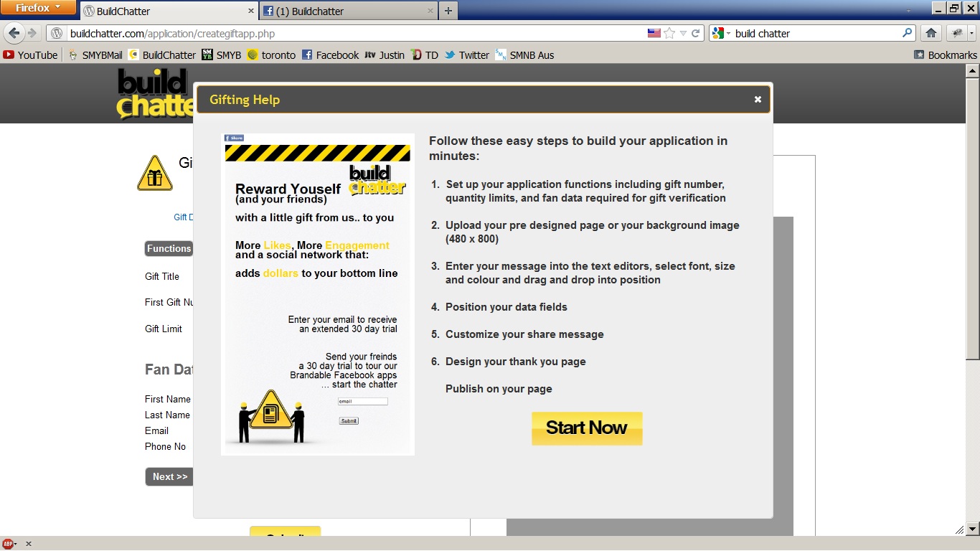This screenshot has width=980, height=551.
Task: Switch to the BuildChatter browser tab
Action: tap(169, 11)
